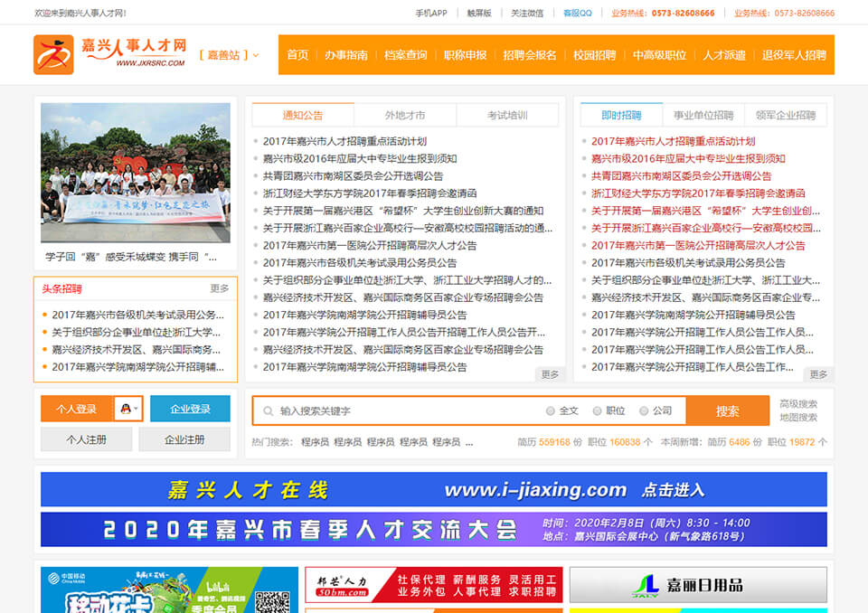Click the QQ penguin login icon
This screenshot has width=868, height=613.
125,410
